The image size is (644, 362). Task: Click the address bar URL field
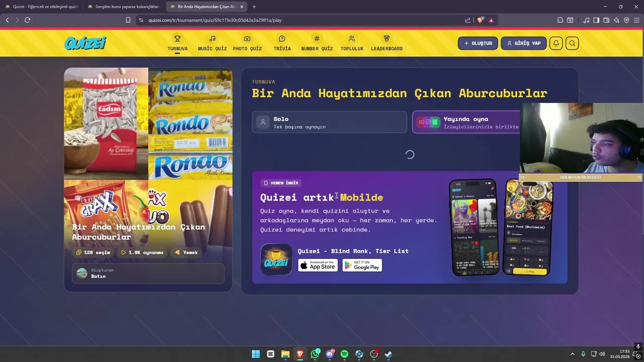[x=302, y=20]
